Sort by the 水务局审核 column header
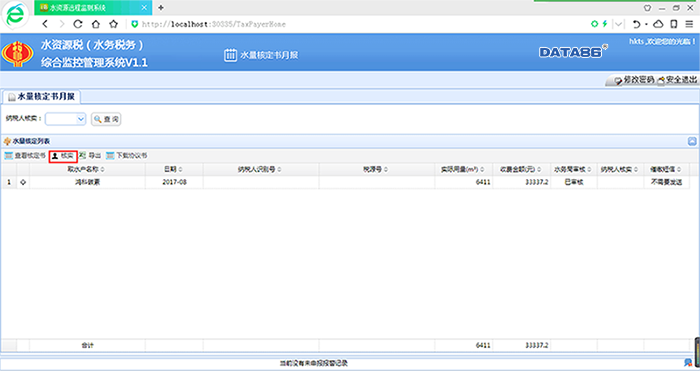This screenshot has height=371, width=700. [x=574, y=170]
